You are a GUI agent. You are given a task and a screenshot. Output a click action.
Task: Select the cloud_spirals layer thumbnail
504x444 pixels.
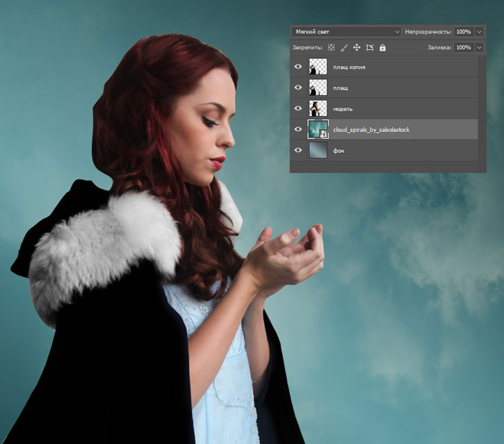[x=316, y=129]
